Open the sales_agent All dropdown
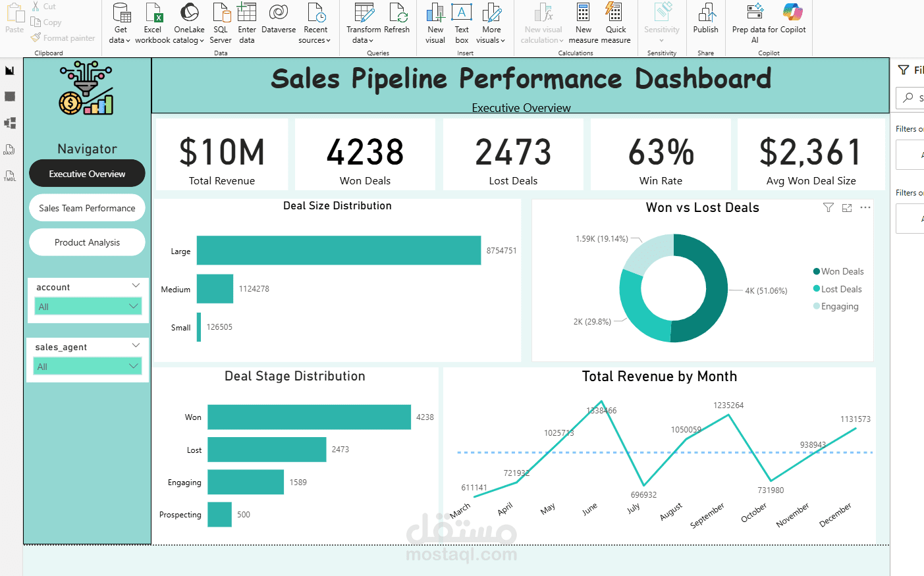 [x=88, y=366]
